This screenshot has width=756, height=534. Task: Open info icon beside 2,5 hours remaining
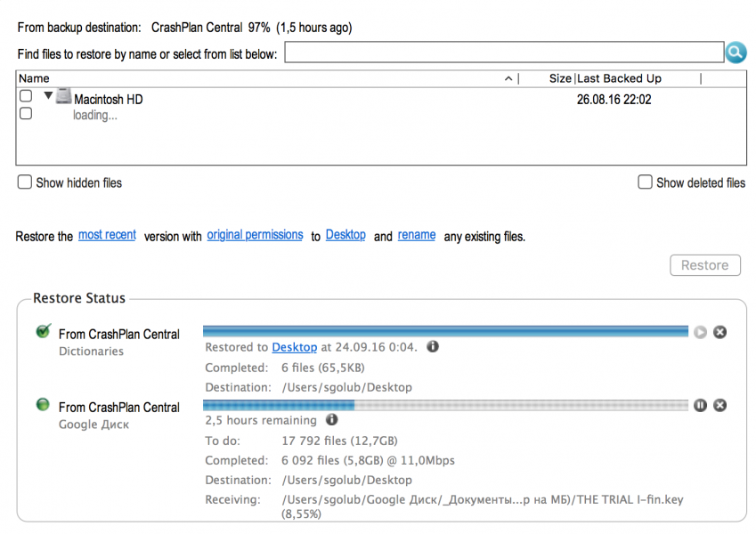(x=331, y=420)
